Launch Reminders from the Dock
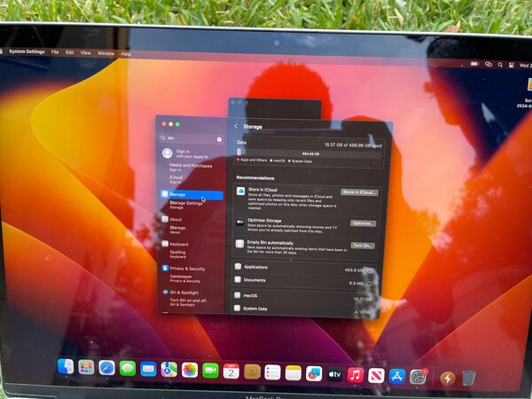This screenshot has height=399, width=532. 272,373
